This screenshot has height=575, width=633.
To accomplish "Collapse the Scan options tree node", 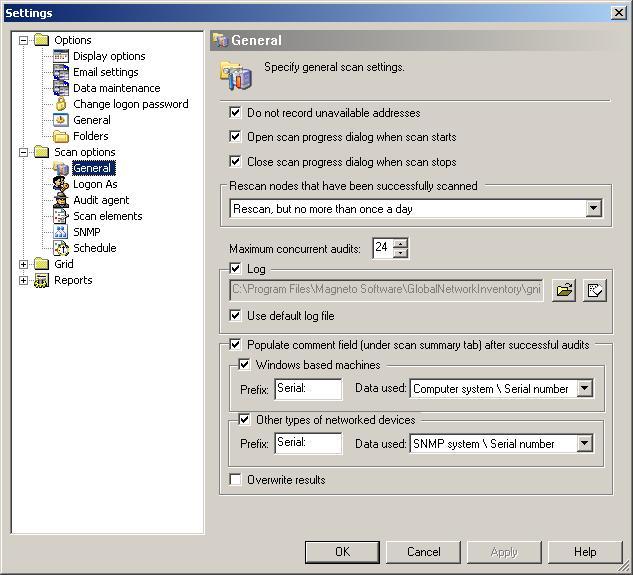I will (x=23, y=152).
